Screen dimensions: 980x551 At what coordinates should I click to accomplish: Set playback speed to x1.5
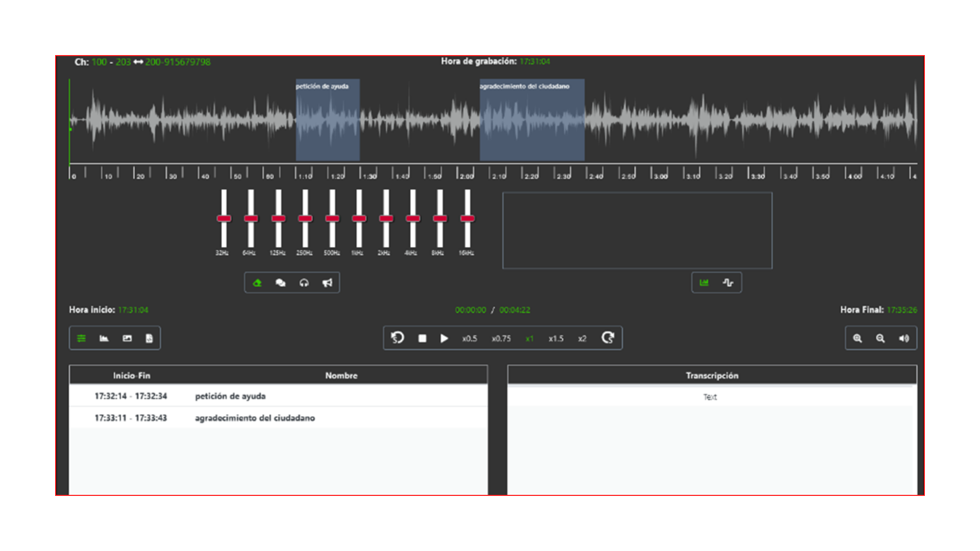click(556, 338)
